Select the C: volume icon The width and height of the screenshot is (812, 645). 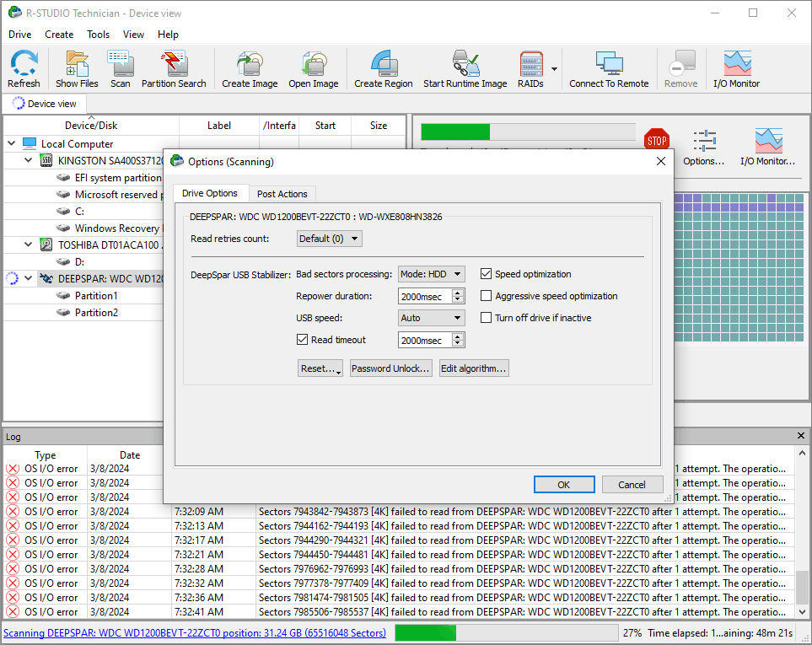[63, 211]
